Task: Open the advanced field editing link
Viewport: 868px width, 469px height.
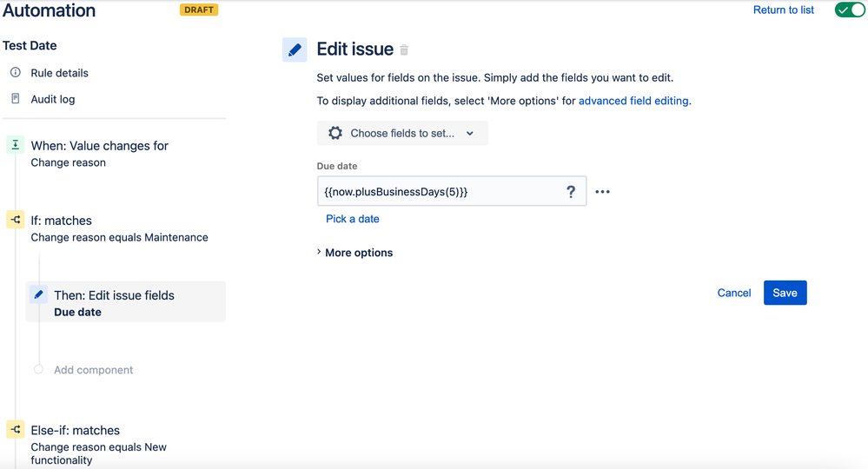Action: (633, 101)
